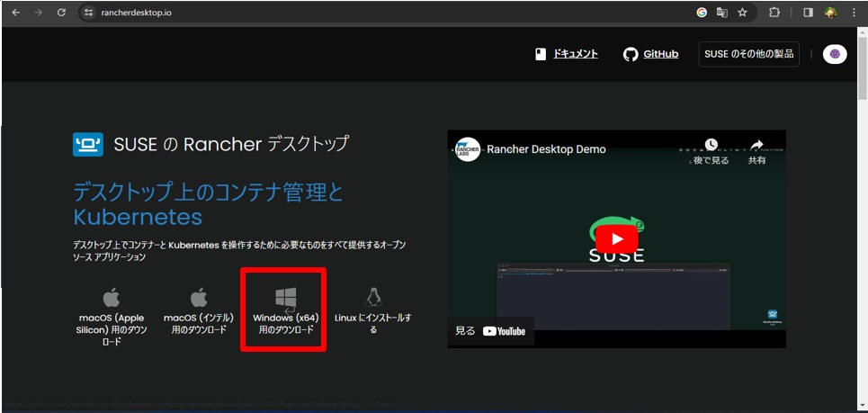The image size is (868, 413).
Task: Play the Rancher Desktop Demo video
Action: point(616,238)
